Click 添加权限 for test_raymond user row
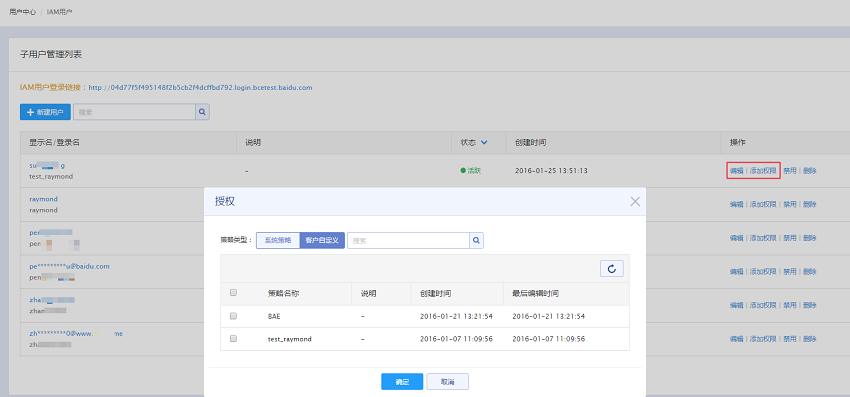This screenshot has height=397, width=850. coord(763,171)
